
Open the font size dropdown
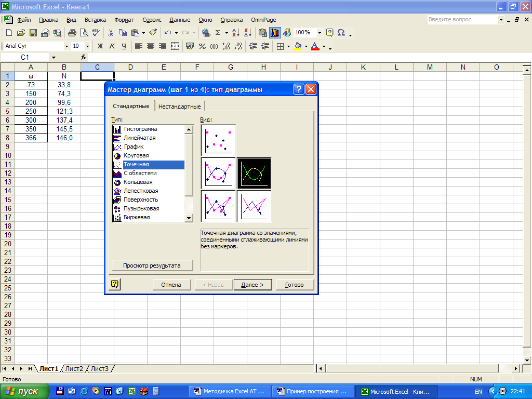(x=87, y=46)
